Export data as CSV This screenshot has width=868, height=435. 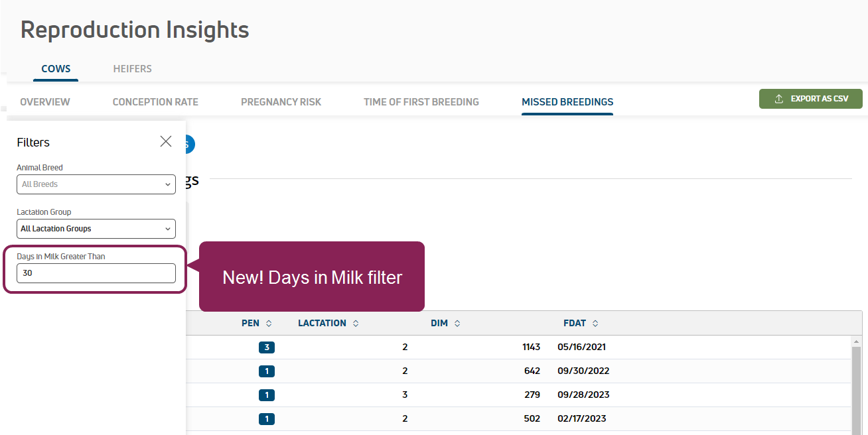point(810,99)
